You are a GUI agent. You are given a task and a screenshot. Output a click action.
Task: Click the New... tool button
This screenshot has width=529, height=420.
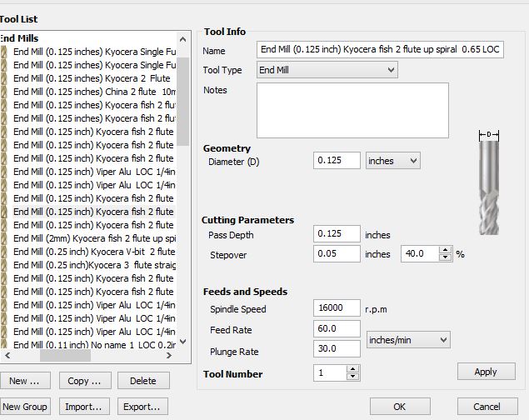24,381
